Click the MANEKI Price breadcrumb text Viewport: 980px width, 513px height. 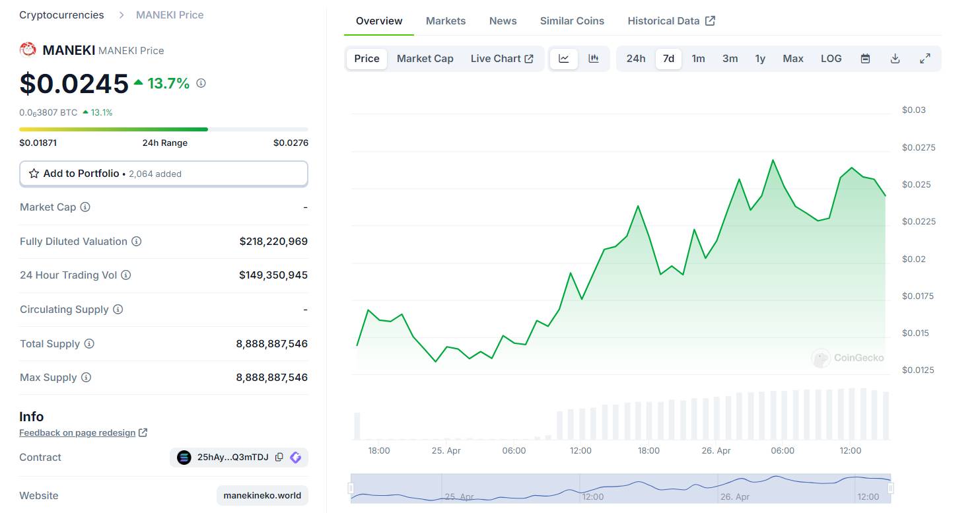pyautogui.click(x=170, y=15)
